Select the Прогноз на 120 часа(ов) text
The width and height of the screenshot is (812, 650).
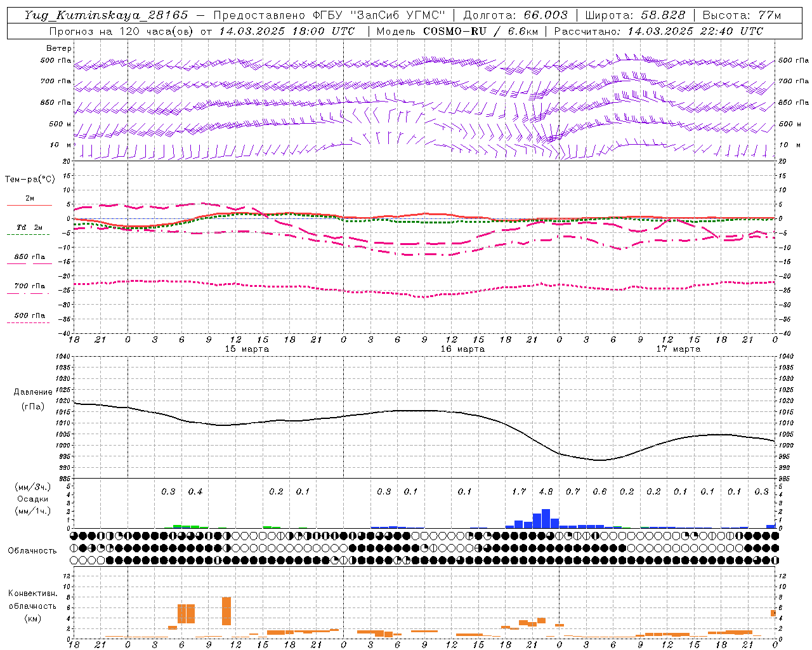122,31
